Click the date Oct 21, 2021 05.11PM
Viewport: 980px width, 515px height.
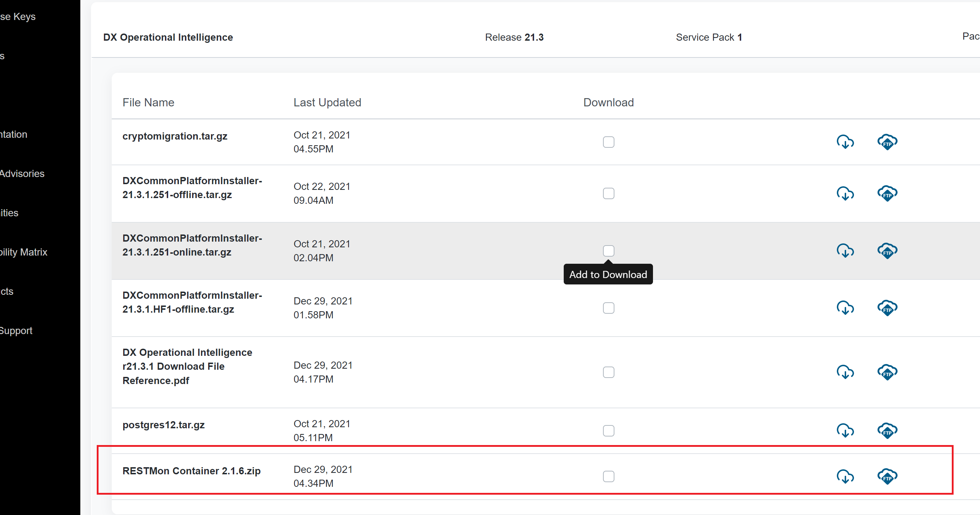tap(321, 430)
